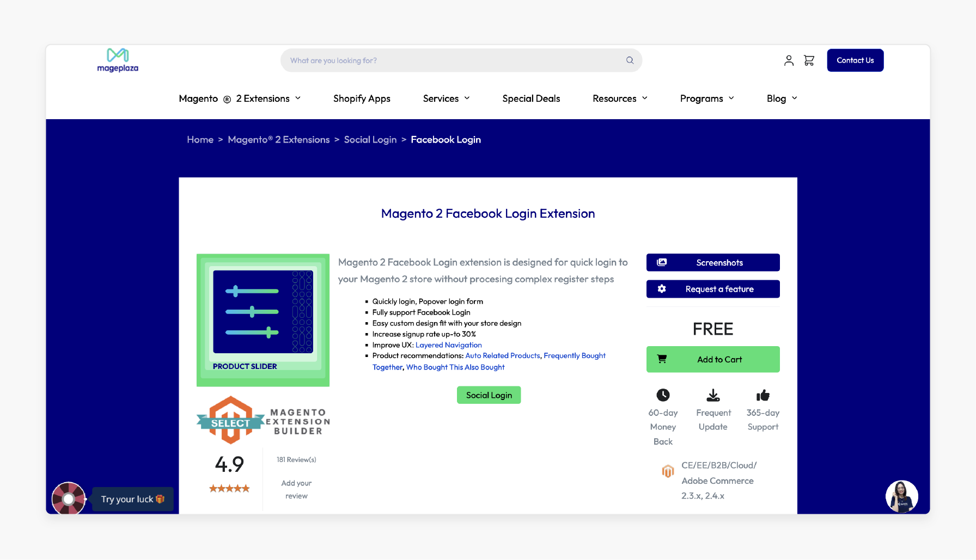Open the Resources menu label

click(x=614, y=99)
